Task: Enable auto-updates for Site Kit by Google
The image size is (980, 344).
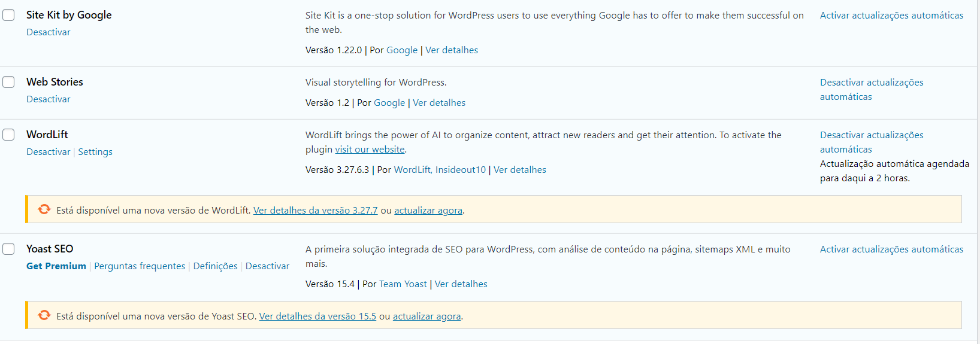Action: [x=891, y=16]
